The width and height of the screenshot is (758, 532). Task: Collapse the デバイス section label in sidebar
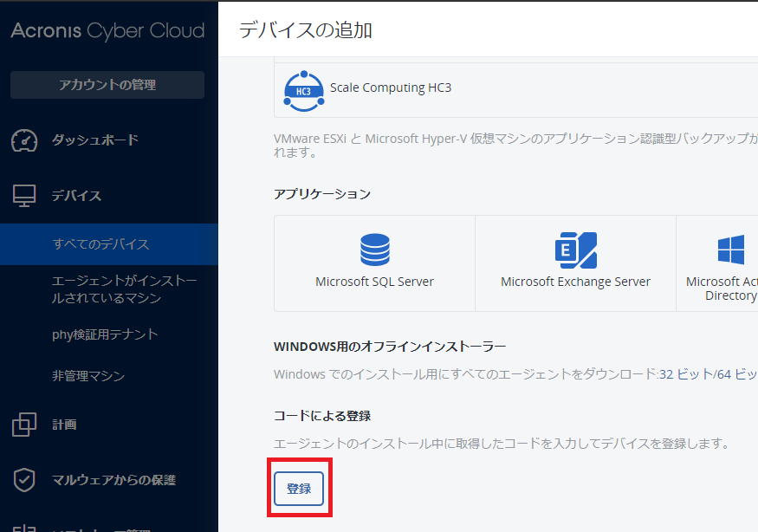[x=77, y=196]
